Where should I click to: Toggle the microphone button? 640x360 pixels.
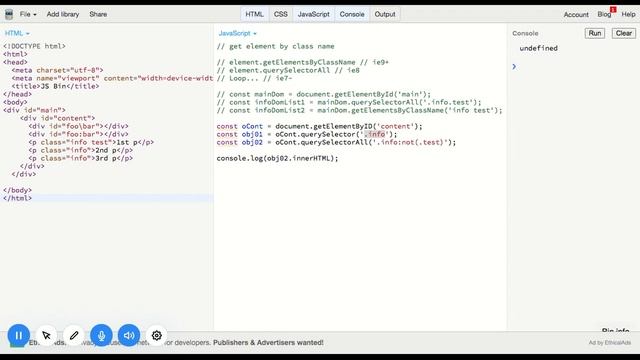pyautogui.click(x=101, y=336)
